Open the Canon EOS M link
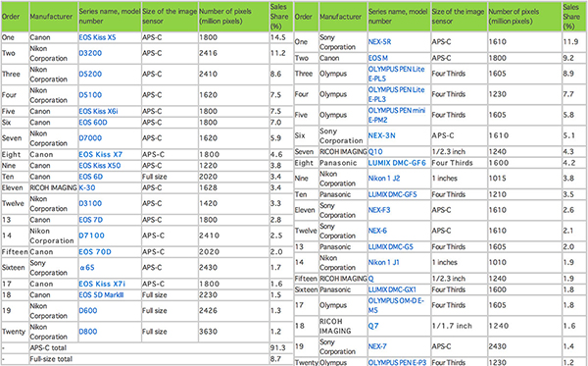 click(377, 58)
